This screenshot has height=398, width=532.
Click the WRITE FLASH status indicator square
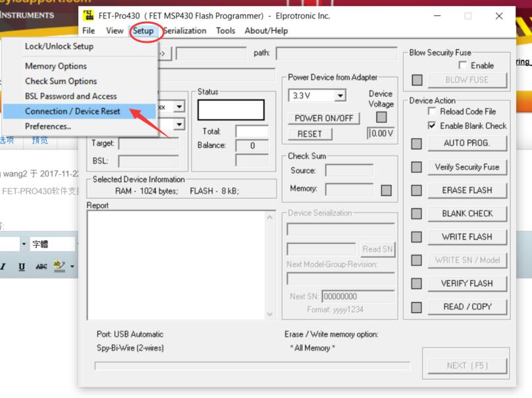tap(416, 237)
